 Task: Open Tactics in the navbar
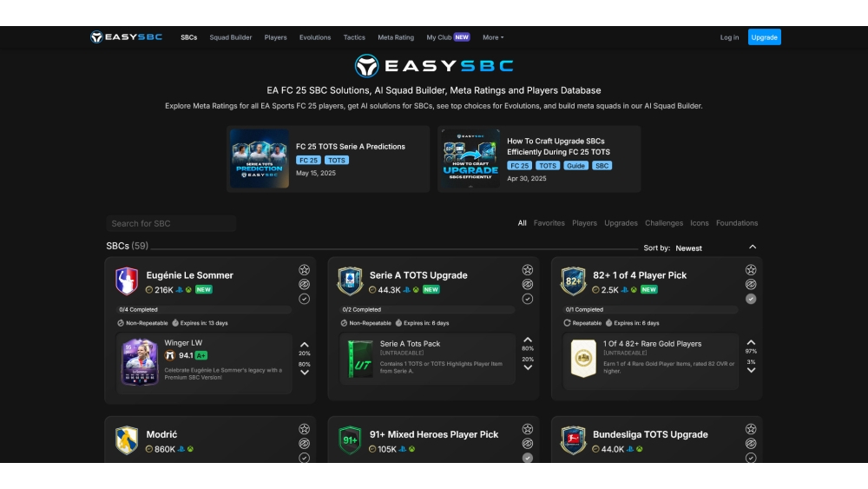(354, 37)
